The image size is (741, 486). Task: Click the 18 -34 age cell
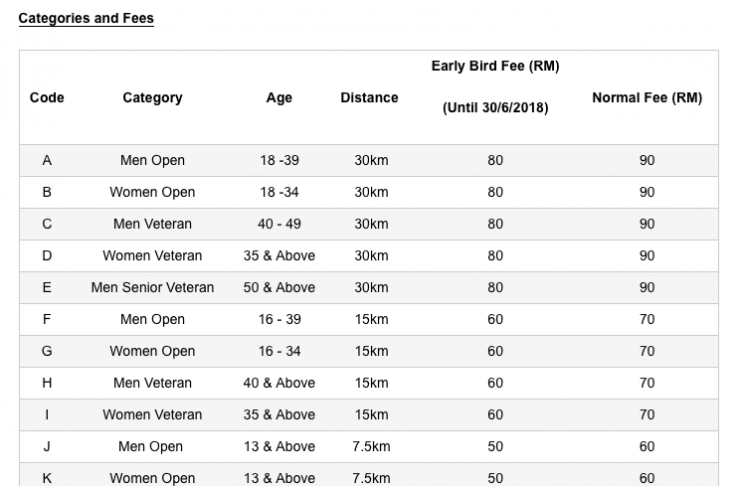point(279,192)
